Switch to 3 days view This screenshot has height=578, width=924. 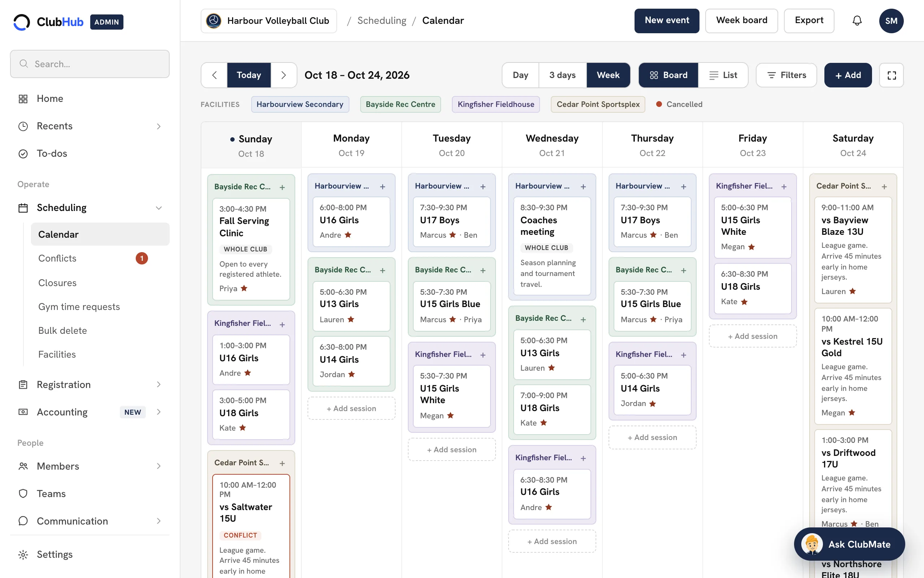click(x=562, y=75)
